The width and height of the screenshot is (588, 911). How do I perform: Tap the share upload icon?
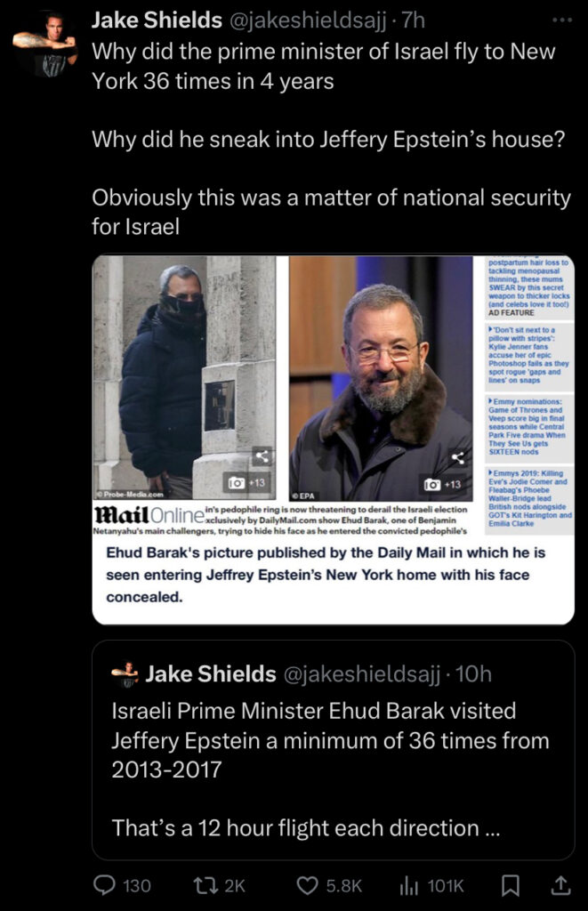tap(560, 885)
